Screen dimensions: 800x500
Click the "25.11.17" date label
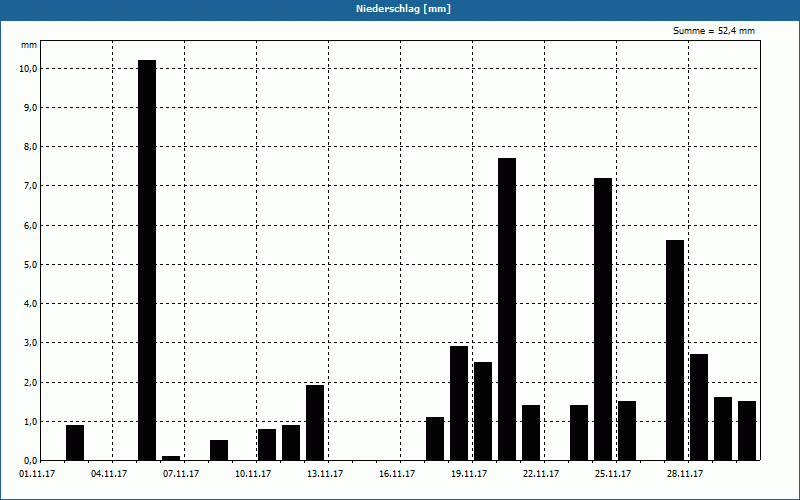613,474
